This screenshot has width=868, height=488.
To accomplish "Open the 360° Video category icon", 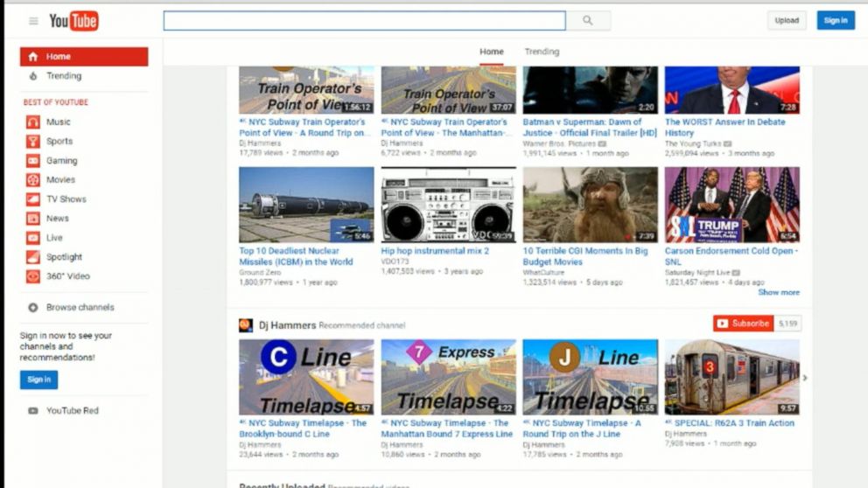I will click(x=33, y=276).
